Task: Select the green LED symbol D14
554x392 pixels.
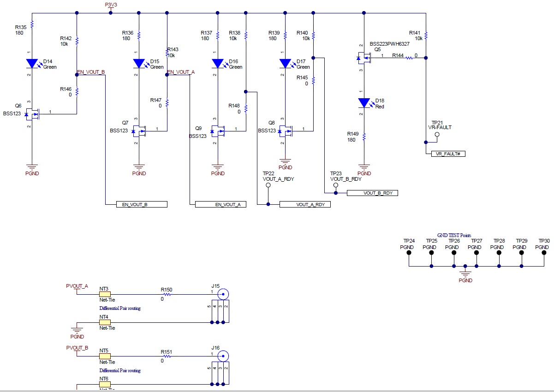Action: coord(32,63)
